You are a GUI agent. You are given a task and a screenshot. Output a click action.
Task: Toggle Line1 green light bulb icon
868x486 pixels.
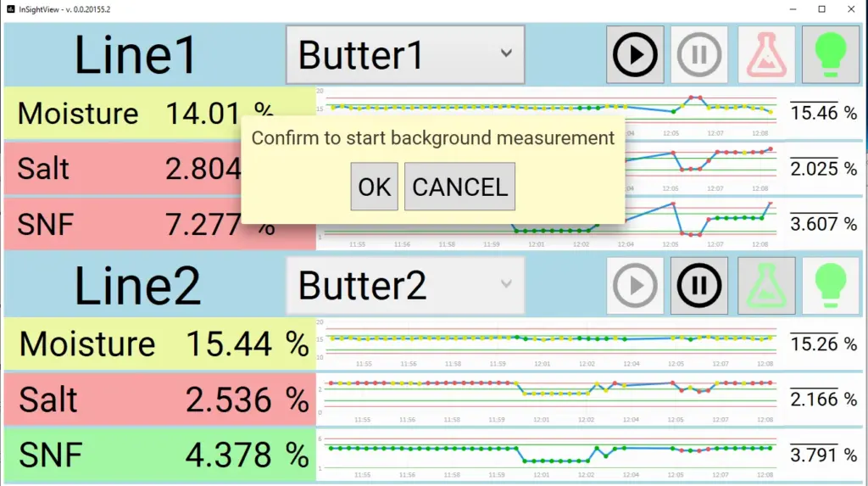(831, 54)
